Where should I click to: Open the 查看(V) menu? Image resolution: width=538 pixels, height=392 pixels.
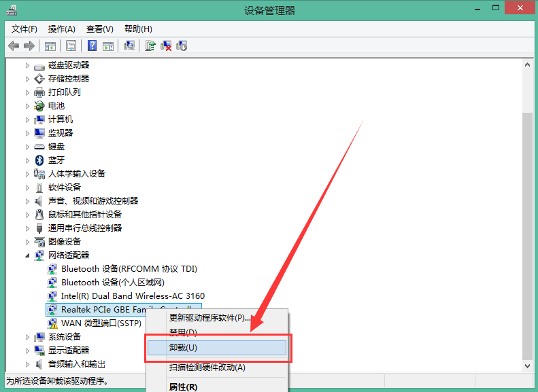(99, 29)
